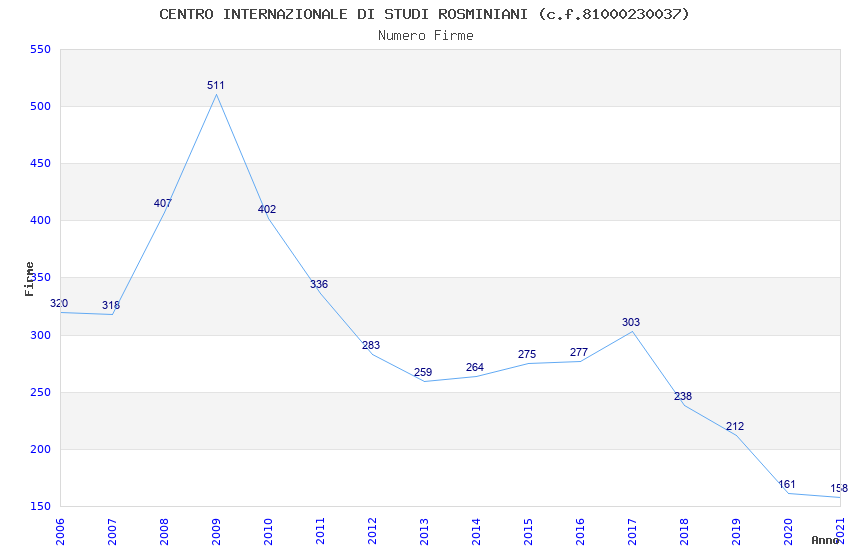Click the 500 y-axis tick label
This screenshot has width=850, height=550.
coord(41,106)
